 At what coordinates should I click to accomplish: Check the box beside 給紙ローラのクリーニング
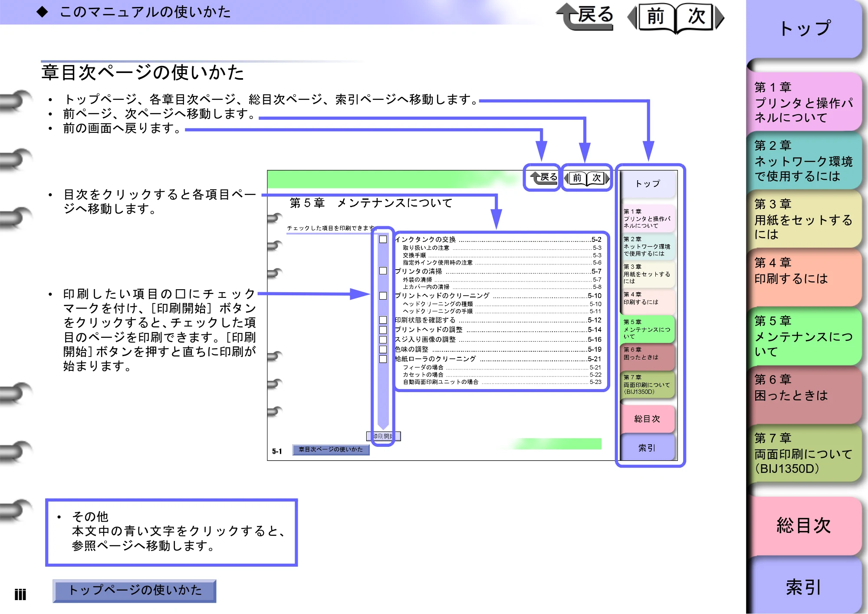383,359
